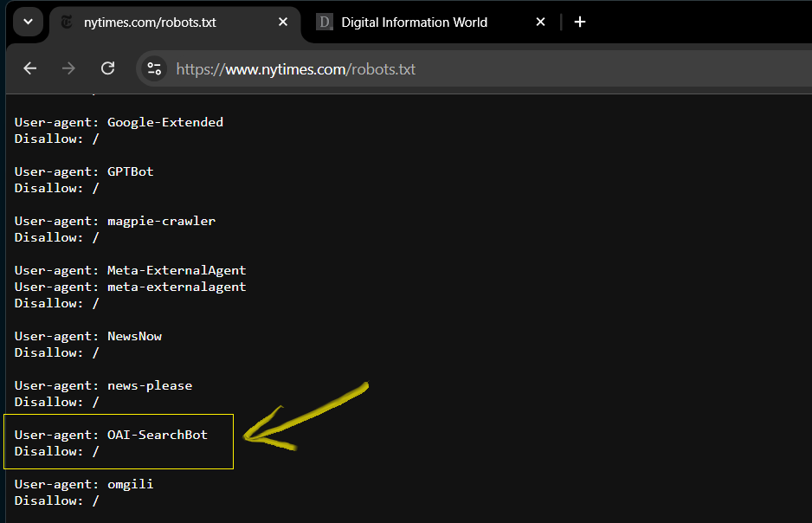
Task: Click the Google-Extended user-agent line
Action: pos(119,122)
